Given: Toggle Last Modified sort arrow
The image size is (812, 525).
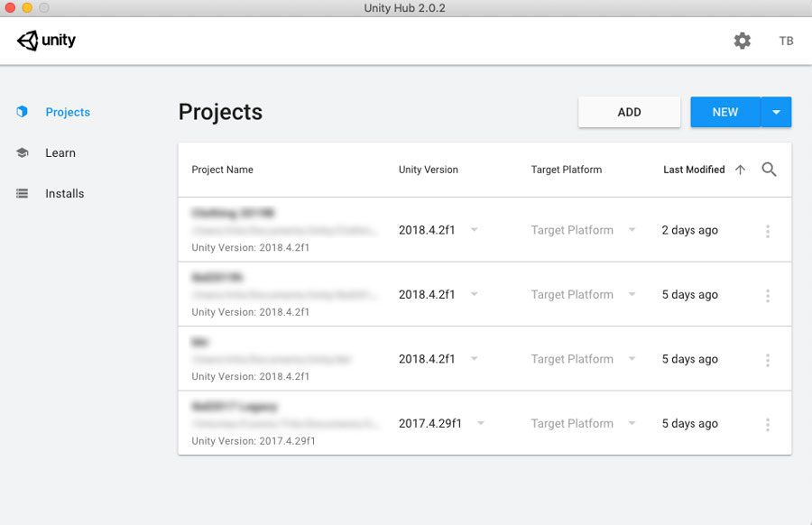Looking at the screenshot, I should click(740, 170).
